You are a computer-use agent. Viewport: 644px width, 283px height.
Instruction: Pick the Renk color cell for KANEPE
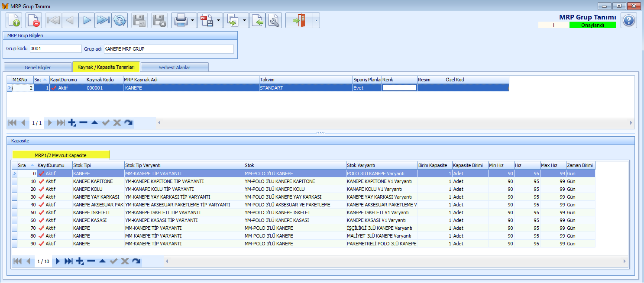point(399,87)
